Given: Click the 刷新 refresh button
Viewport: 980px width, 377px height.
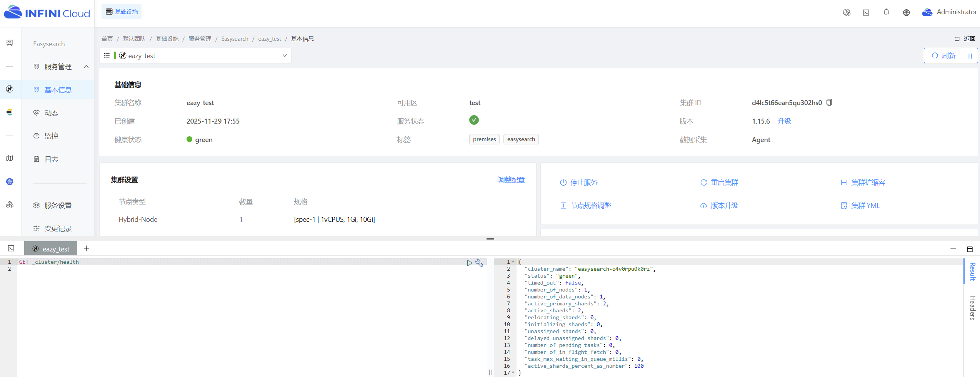Looking at the screenshot, I should [x=943, y=55].
